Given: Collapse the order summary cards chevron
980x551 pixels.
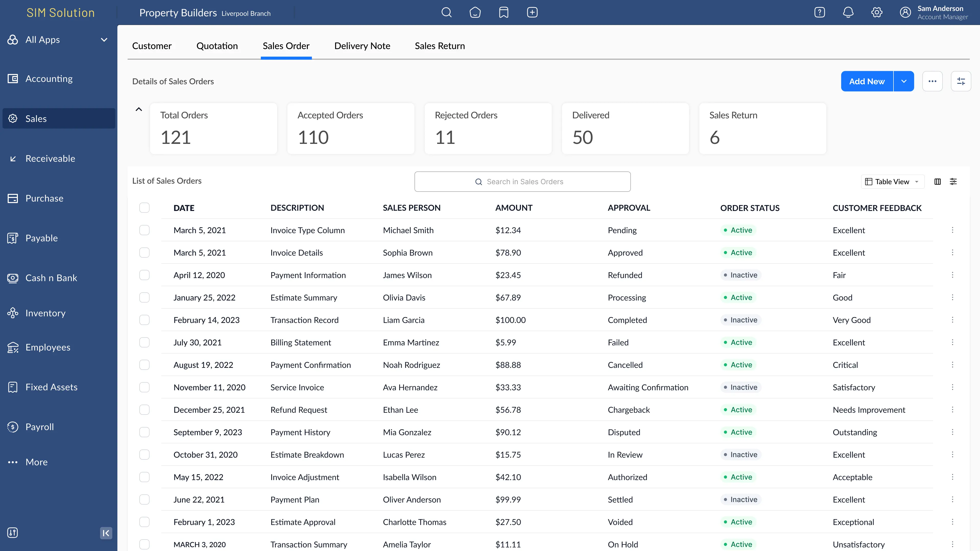Looking at the screenshot, I should [x=139, y=109].
